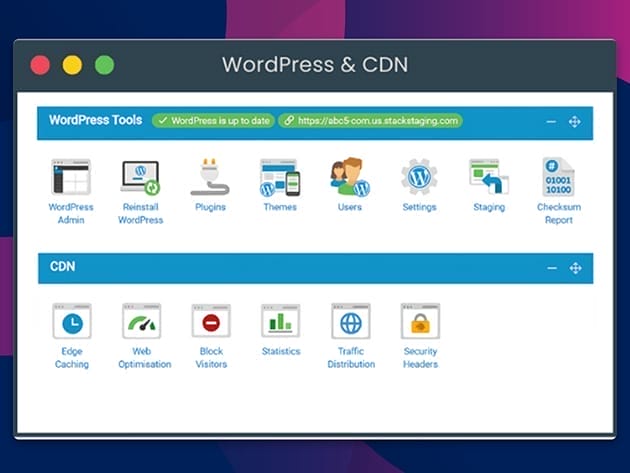
Task: Collapse the WordPress Tools panel
Action: pos(551,122)
